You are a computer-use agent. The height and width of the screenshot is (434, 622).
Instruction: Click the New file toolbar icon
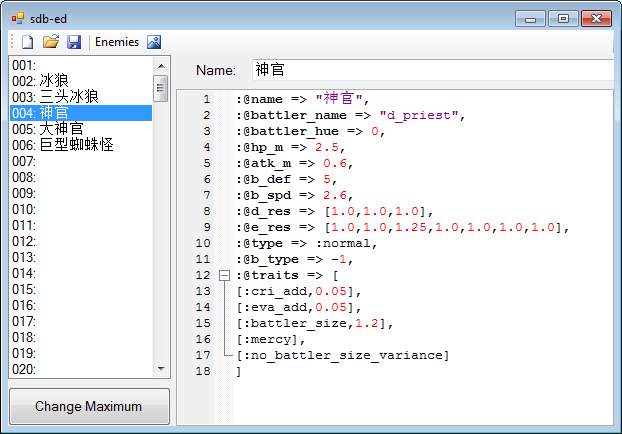[x=27, y=42]
